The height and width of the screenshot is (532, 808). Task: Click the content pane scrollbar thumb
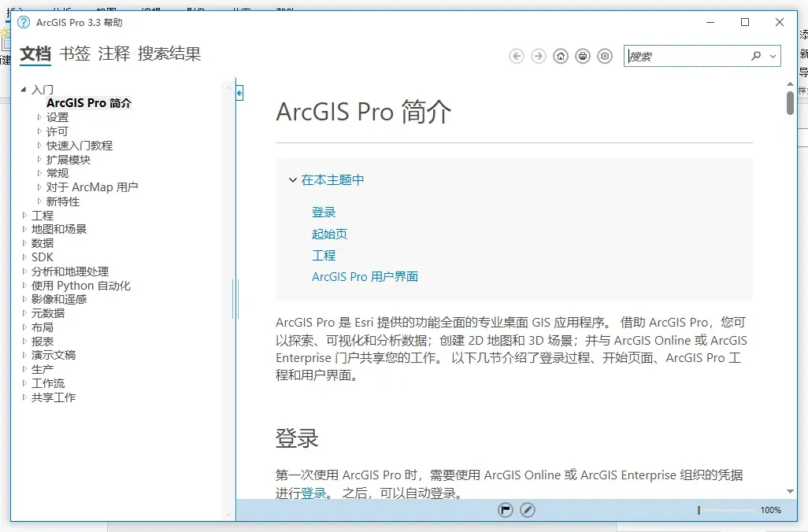(790, 103)
